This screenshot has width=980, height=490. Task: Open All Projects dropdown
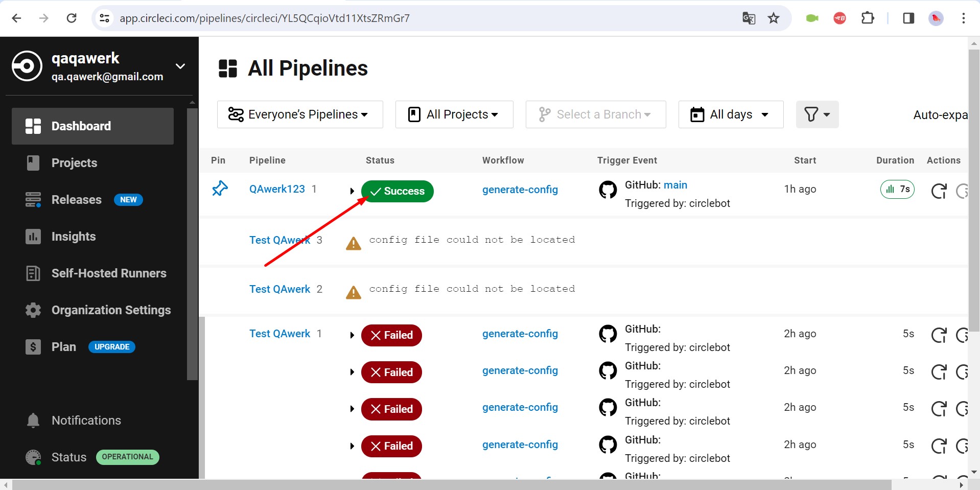tap(454, 114)
